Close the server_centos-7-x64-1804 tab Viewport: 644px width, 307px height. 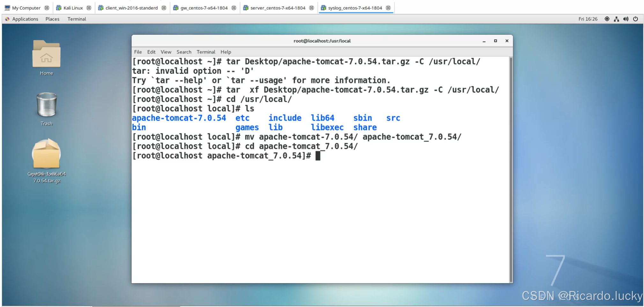311,8
